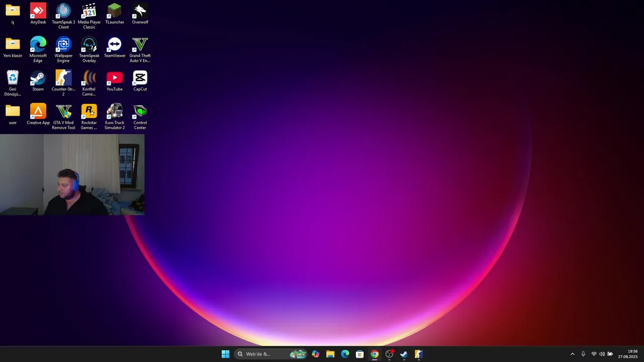Select the Control Center desktop icon
The height and width of the screenshot is (362, 644).
pos(140,117)
